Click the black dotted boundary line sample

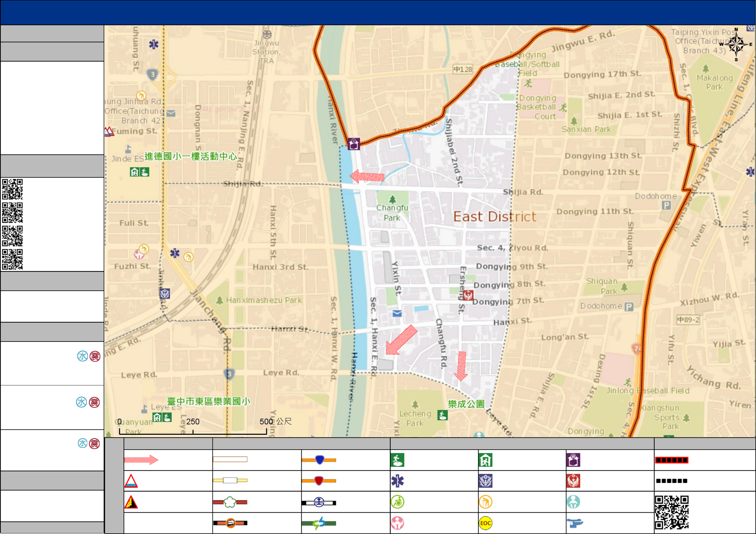click(x=671, y=481)
